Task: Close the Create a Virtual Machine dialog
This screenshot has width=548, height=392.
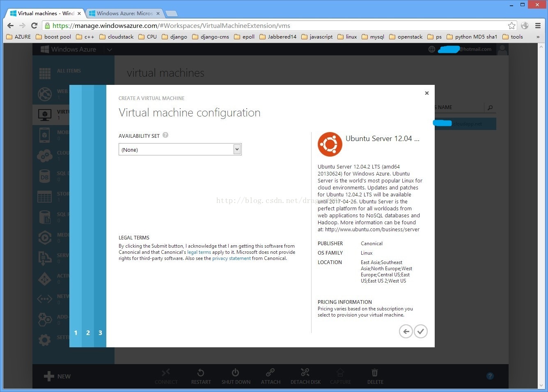Action: point(427,93)
